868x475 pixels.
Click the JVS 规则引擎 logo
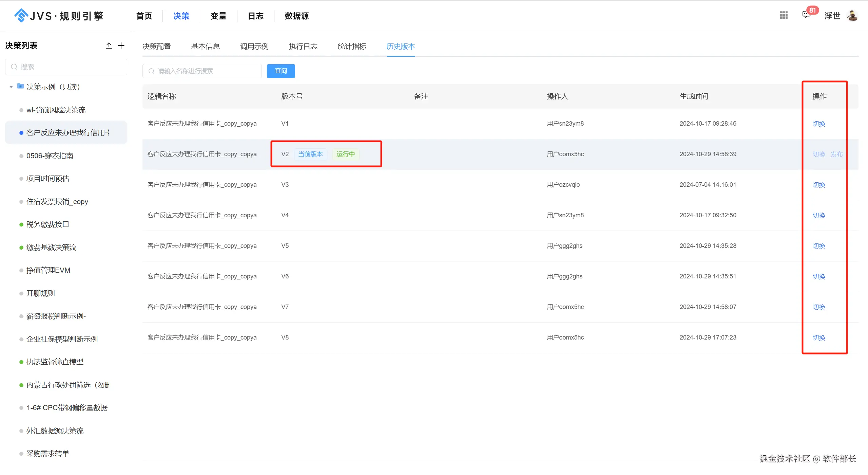click(x=59, y=16)
